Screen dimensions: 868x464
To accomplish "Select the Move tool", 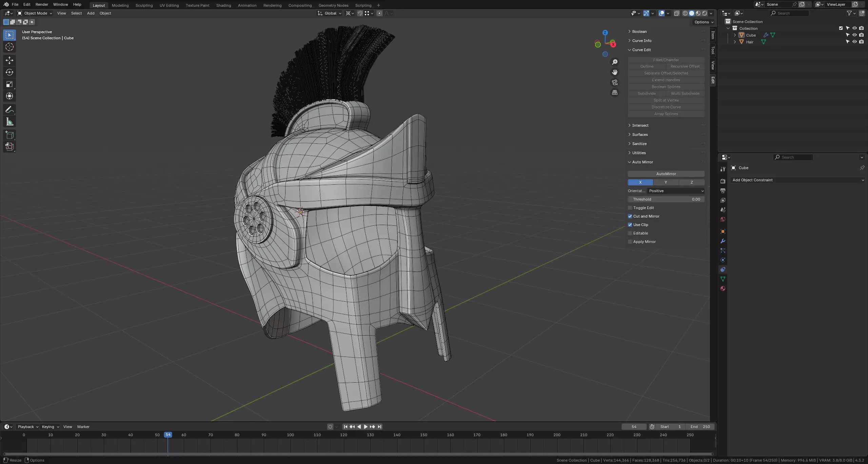I will tap(9, 60).
